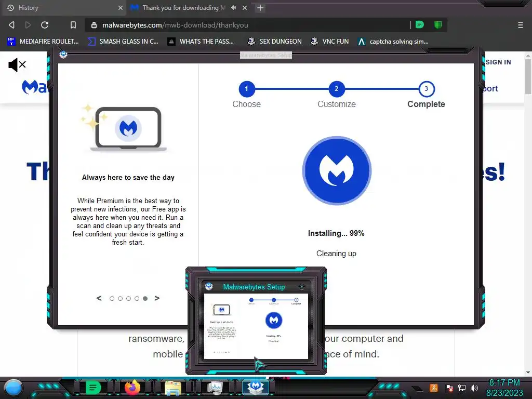This screenshot has width=532, height=399.
Task: Open MEDIAFIRE ROULET... bookmark
Action: pos(43,42)
